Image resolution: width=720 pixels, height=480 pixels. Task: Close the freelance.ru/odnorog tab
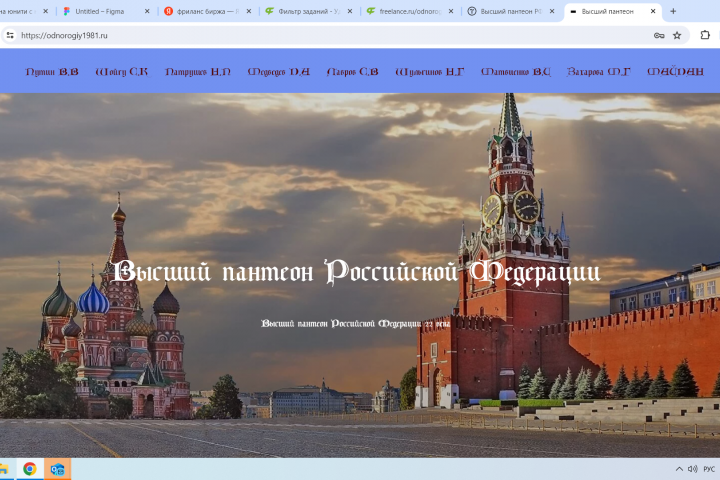(451, 11)
